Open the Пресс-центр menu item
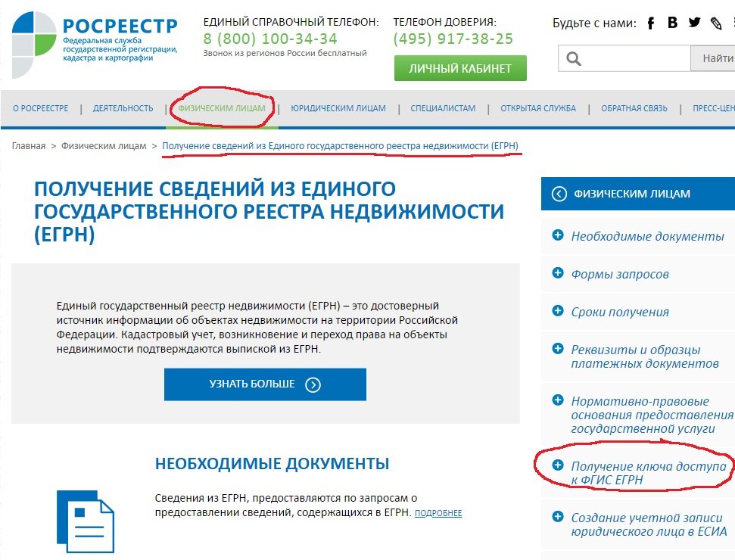The width and height of the screenshot is (735, 560). pyautogui.click(x=714, y=108)
